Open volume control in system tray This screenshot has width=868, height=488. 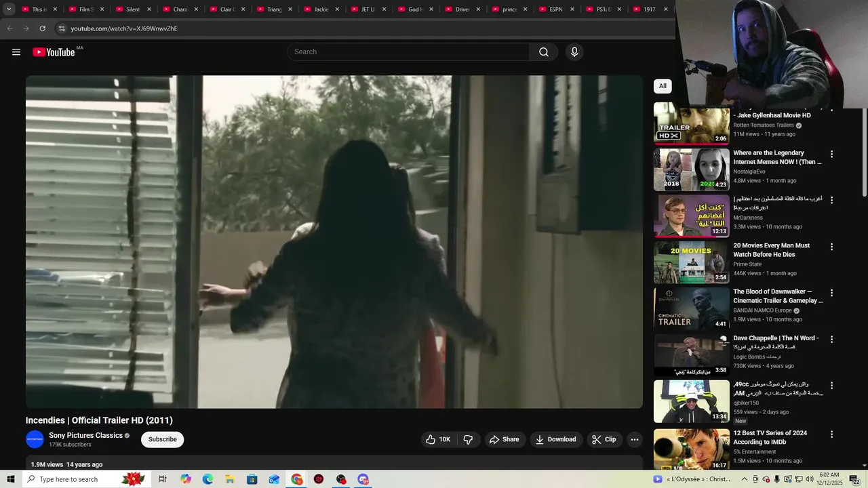coord(809,479)
